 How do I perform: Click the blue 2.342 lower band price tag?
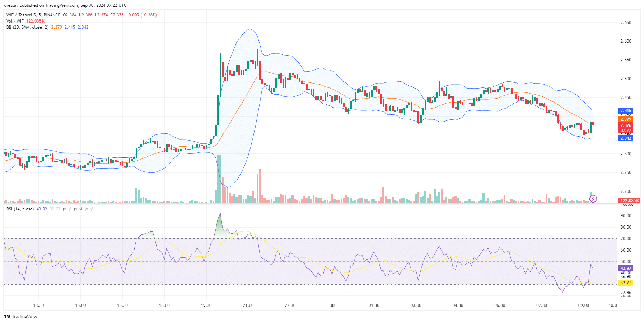[626, 138]
